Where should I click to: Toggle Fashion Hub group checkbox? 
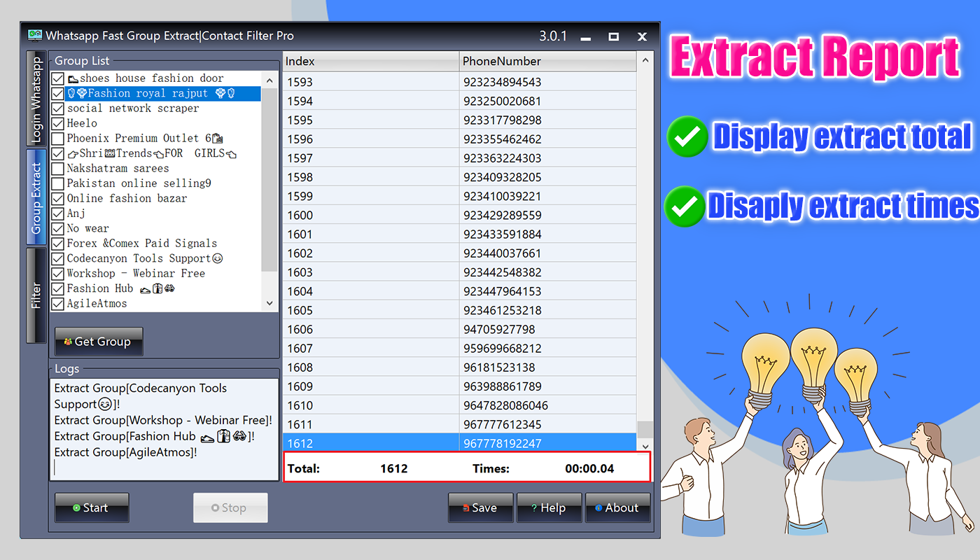pos(58,288)
